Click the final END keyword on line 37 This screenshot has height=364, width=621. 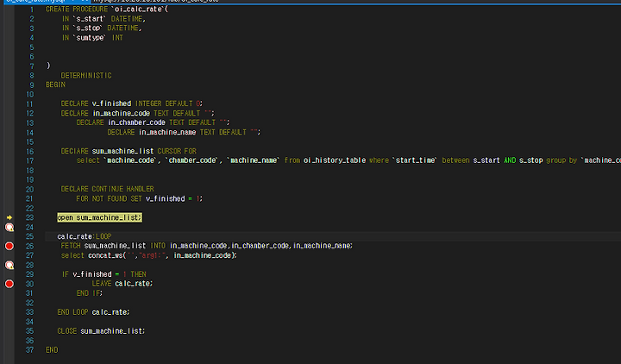52,350
